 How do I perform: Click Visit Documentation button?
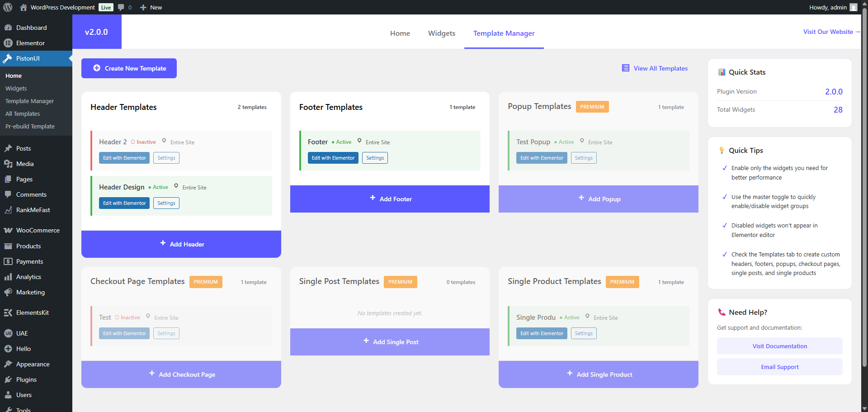(780, 346)
